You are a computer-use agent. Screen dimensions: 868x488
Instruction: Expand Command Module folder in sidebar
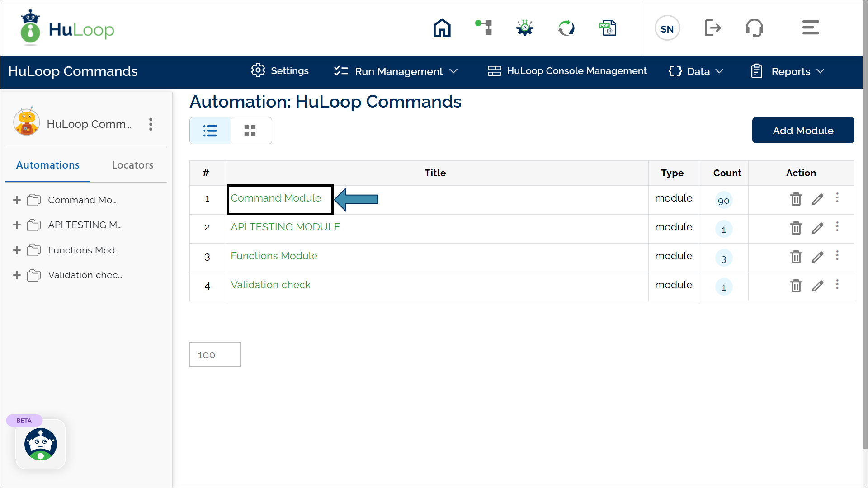17,200
